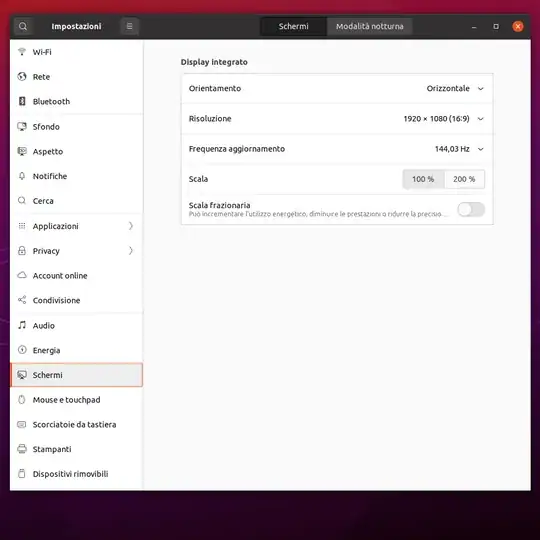Click the Dispositivi rimovibili USB icon
The image size is (540, 540).
[x=22, y=474]
